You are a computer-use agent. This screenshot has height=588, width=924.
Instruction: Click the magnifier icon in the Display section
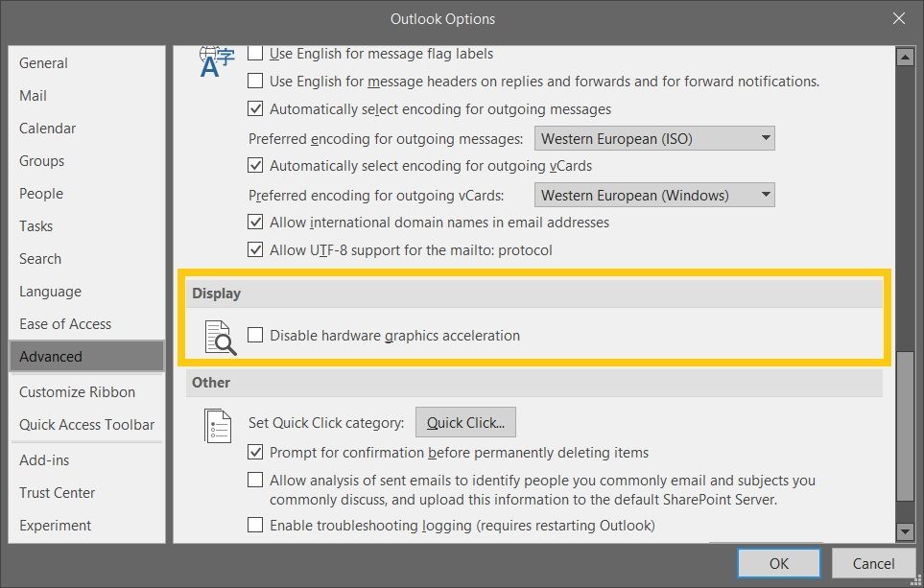219,335
